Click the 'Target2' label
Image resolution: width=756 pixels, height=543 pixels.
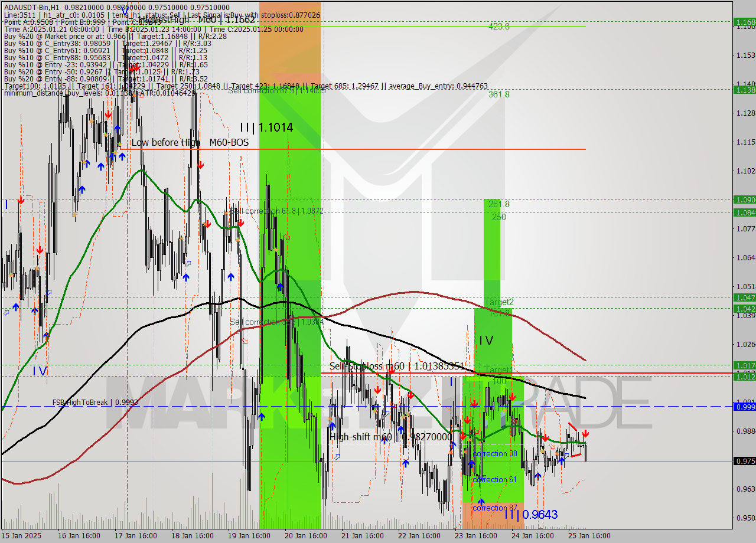[499, 302]
